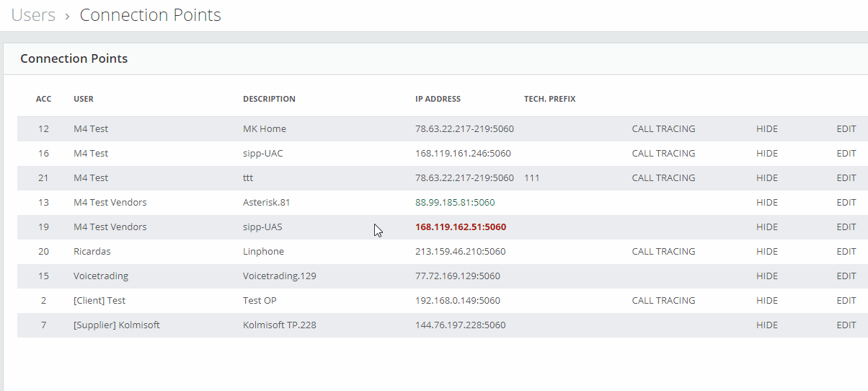Hide the Kolmisoft TP.228 connection point
Viewport: 868px width, 391px height.
click(x=767, y=325)
